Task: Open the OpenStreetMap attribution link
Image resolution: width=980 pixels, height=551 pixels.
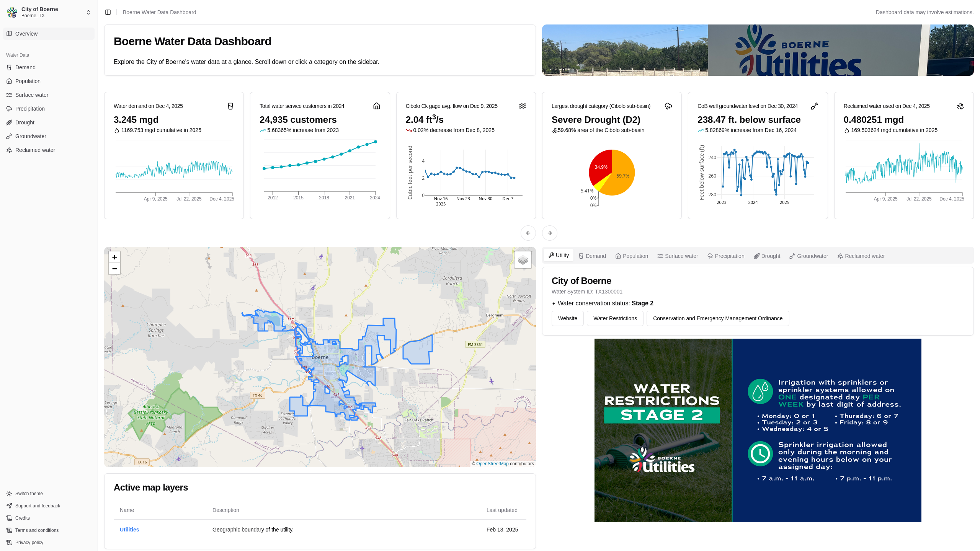Action: pyautogui.click(x=492, y=464)
